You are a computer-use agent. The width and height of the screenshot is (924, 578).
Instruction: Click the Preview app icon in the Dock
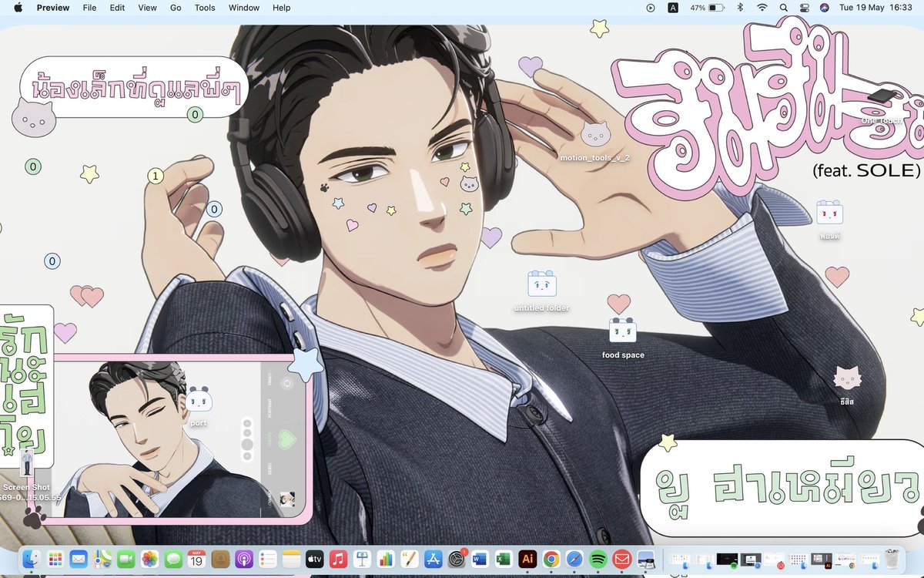(645, 559)
